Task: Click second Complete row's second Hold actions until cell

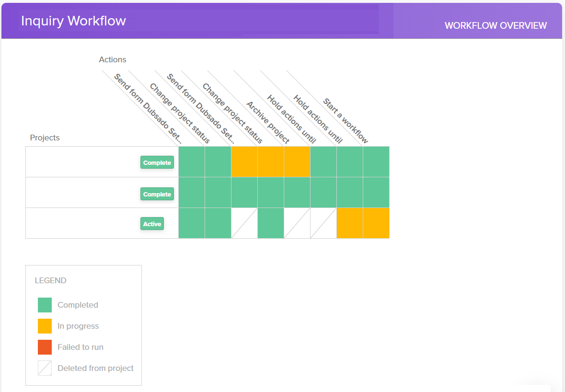Action: [349, 192]
